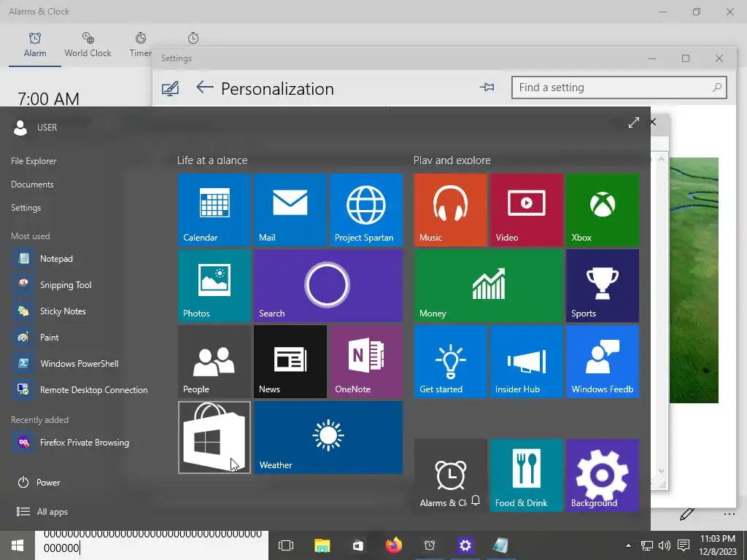
Task: Open the clock and date flyout
Action: click(x=718, y=545)
